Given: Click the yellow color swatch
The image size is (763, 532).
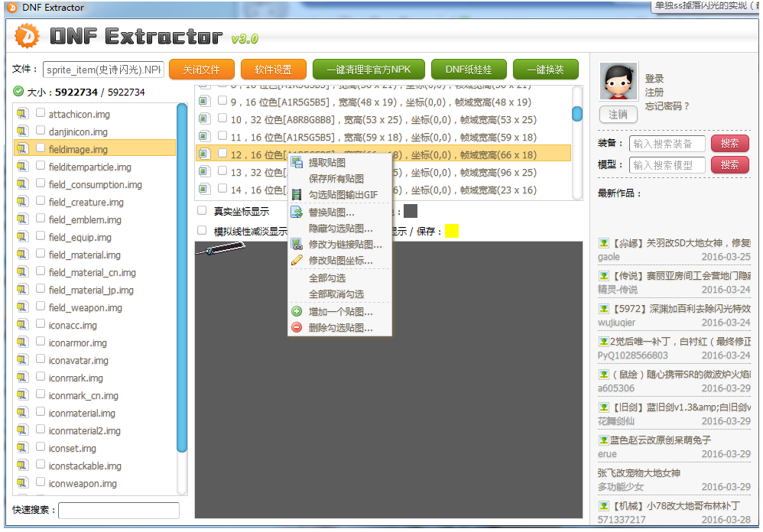Looking at the screenshot, I should (x=451, y=231).
